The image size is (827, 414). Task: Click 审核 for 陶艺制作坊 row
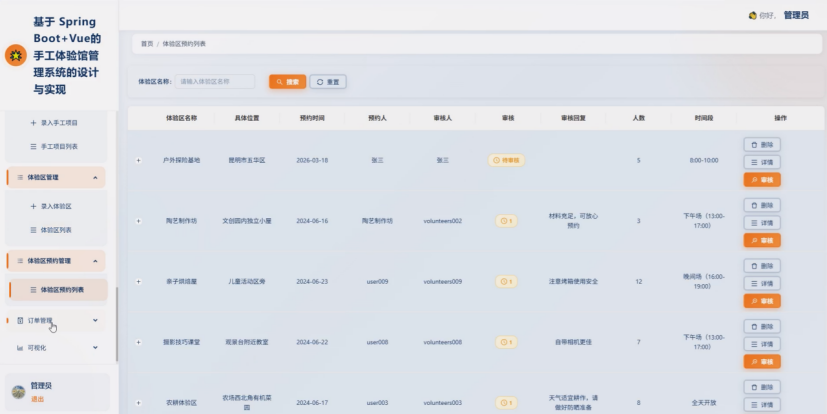pyautogui.click(x=762, y=240)
